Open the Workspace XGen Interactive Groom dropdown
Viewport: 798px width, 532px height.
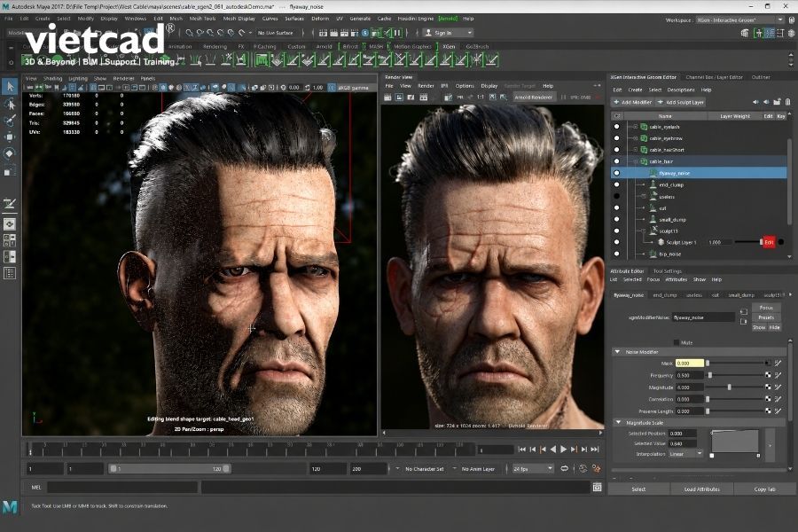click(x=739, y=20)
